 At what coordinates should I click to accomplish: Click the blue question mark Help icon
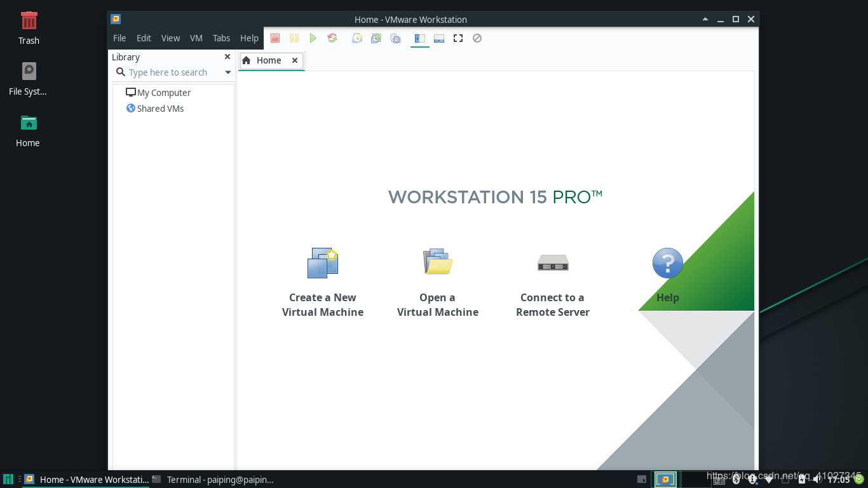point(668,263)
